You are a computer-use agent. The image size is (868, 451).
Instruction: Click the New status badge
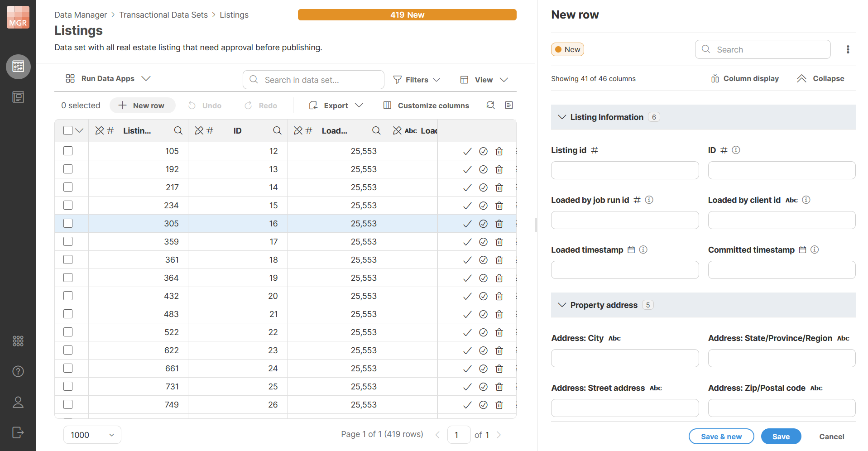[567, 49]
